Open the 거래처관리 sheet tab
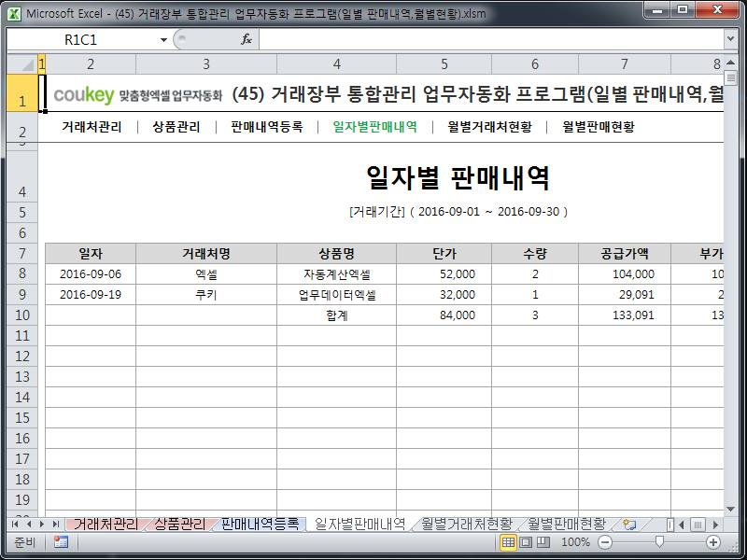The width and height of the screenshot is (747, 560). (x=106, y=525)
